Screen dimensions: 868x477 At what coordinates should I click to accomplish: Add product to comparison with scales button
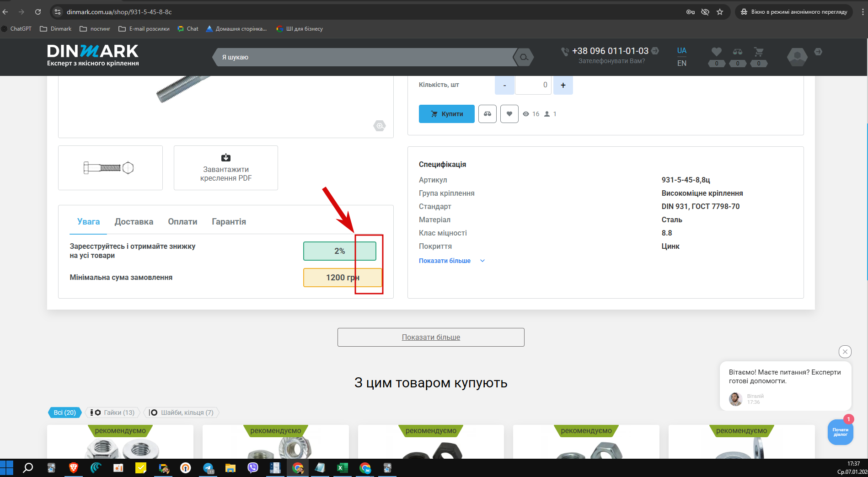[x=488, y=114]
